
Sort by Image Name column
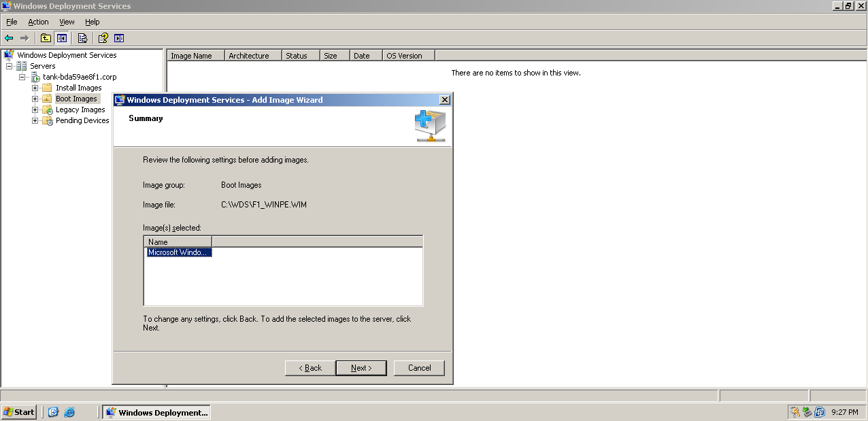196,56
